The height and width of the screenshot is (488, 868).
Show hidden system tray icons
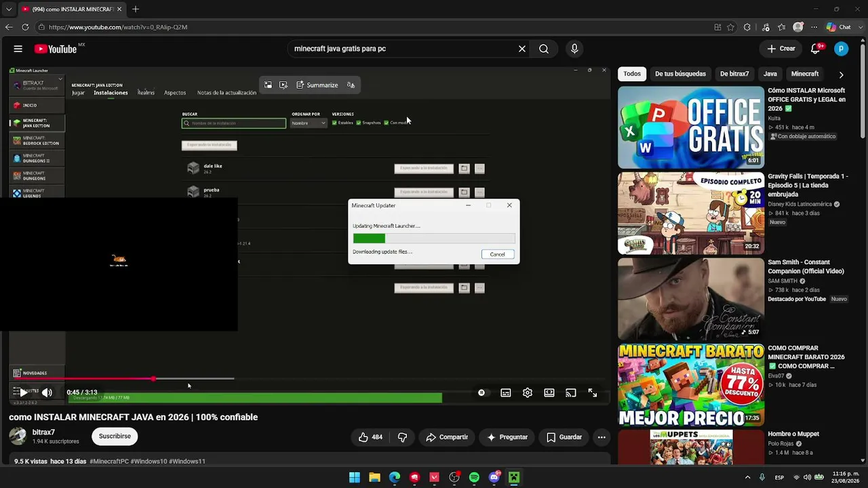(747, 477)
